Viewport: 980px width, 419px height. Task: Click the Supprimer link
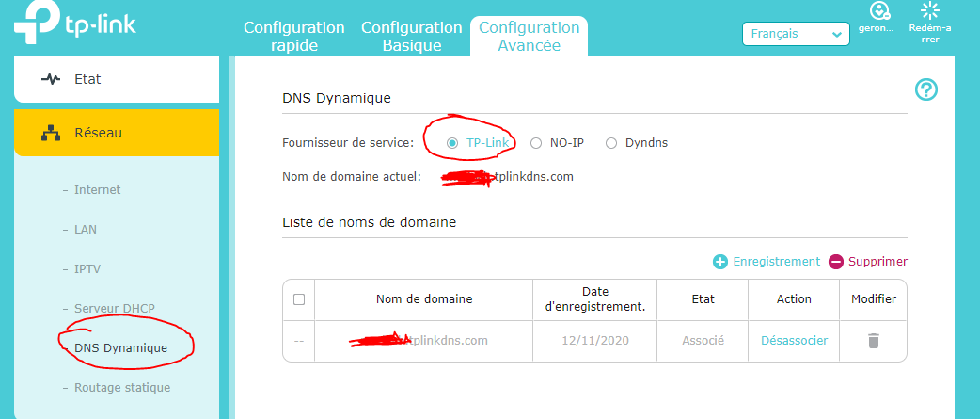[x=877, y=262]
